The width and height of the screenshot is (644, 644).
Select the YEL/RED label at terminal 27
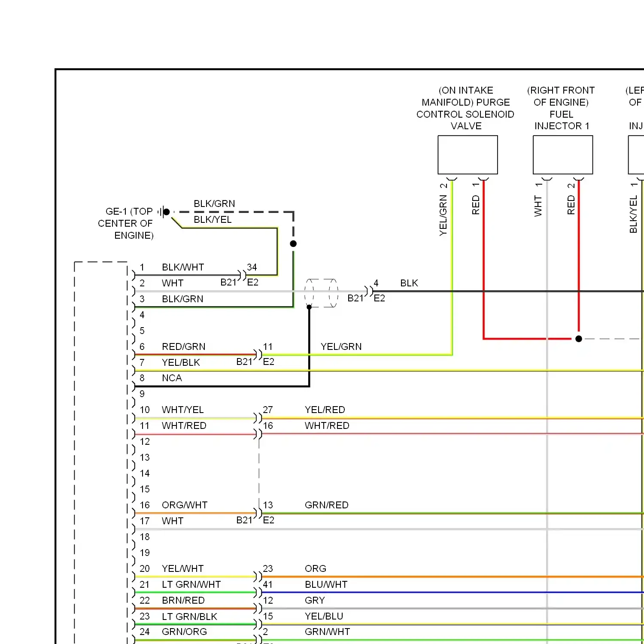[325, 410]
